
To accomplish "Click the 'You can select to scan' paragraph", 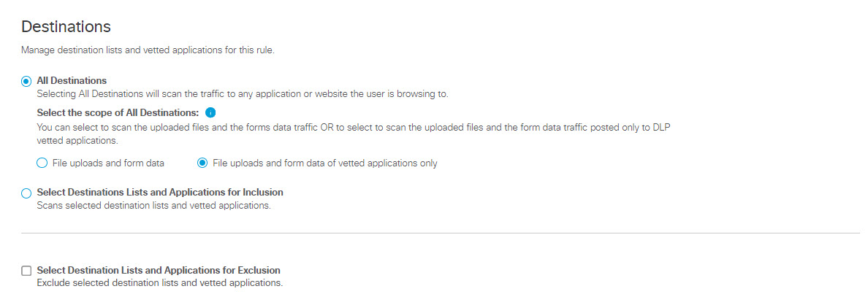I will [354, 133].
